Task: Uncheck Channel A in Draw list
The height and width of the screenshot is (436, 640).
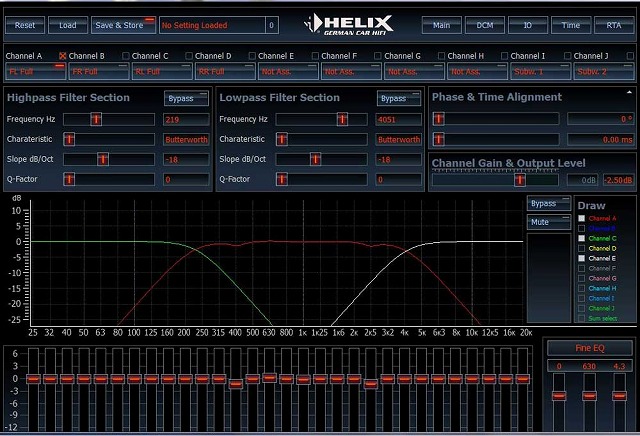Action: coord(582,218)
